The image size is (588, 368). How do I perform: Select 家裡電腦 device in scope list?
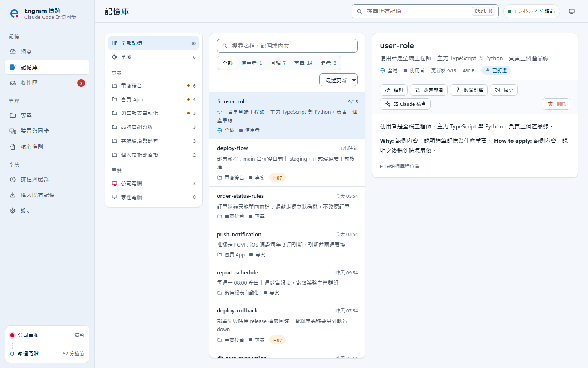click(154, 197)
